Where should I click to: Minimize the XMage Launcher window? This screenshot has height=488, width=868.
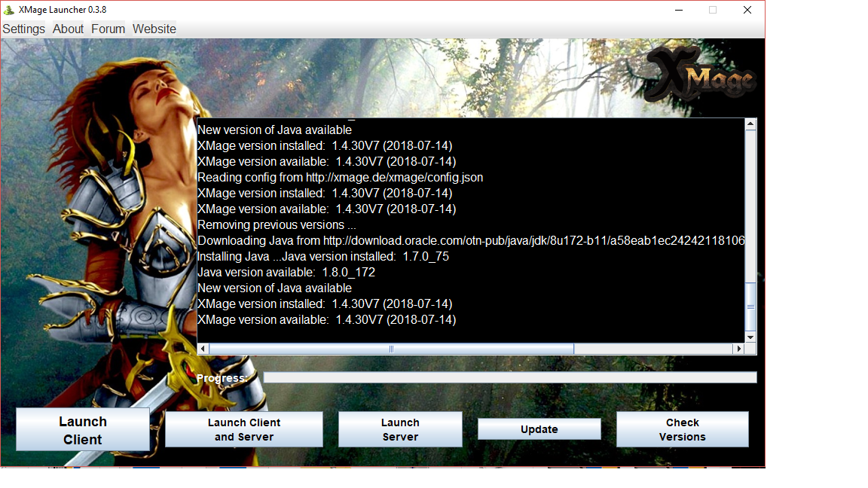(x=679, y=10)
